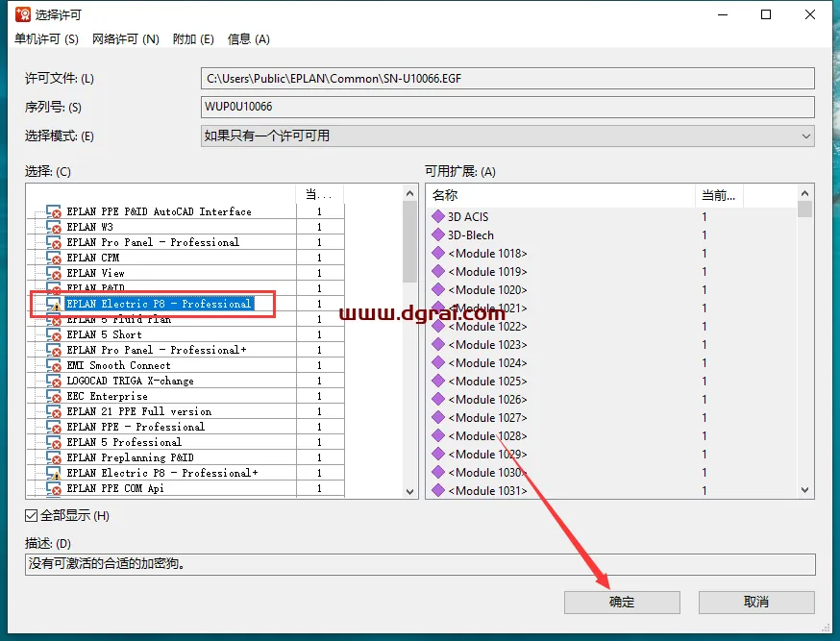The width and height of the screenshot is (840, 641).
Task: Select the 3D ACIS extension name
Action: tap(468, 216)
